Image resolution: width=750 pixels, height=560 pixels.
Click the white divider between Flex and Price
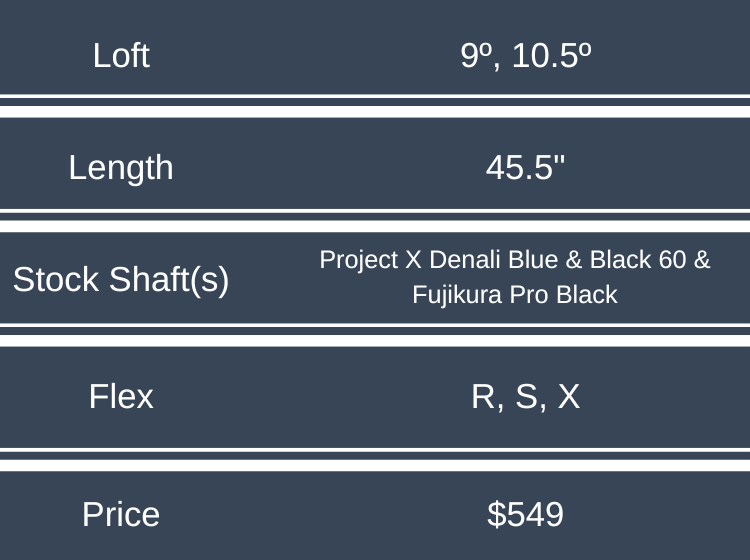tap(375, 460)
